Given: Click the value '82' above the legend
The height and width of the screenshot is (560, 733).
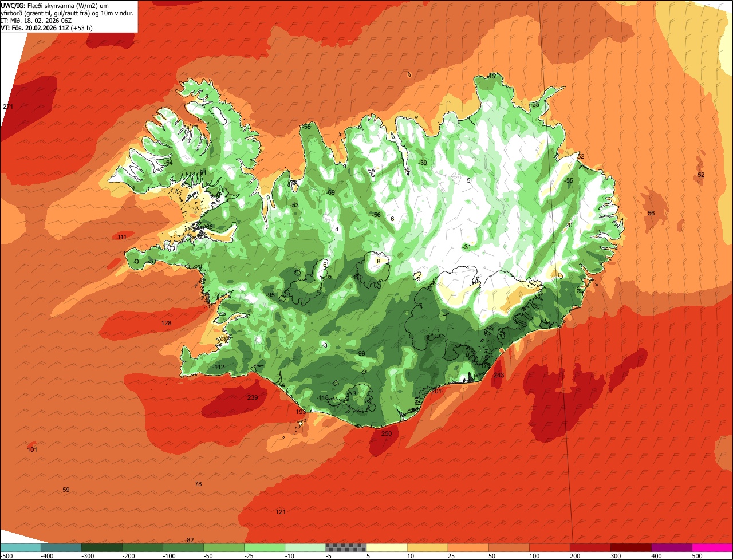Looking at the screenshot, I should click(191, 540).
